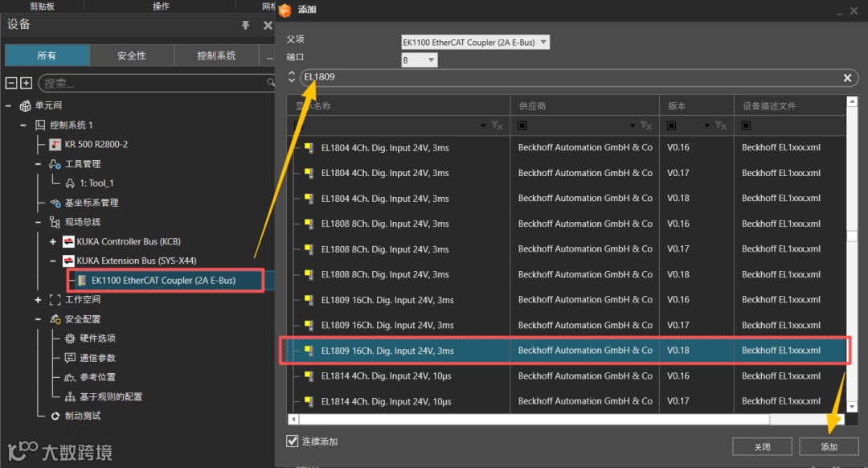The image size is (868, 468).
Task: Sort by the 供应商 column header
Action: (584, 105)
